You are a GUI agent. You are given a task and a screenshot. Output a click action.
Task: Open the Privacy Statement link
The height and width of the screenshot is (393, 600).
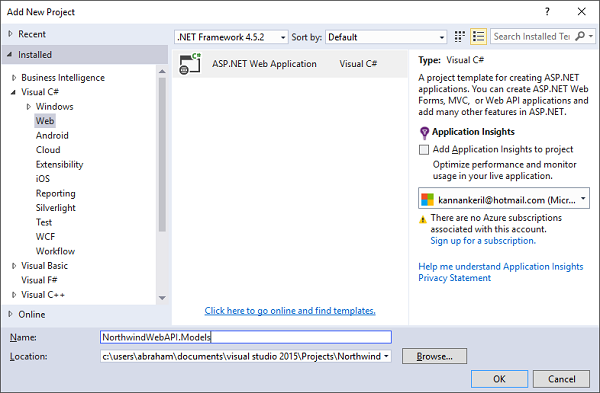click(454, 278)
